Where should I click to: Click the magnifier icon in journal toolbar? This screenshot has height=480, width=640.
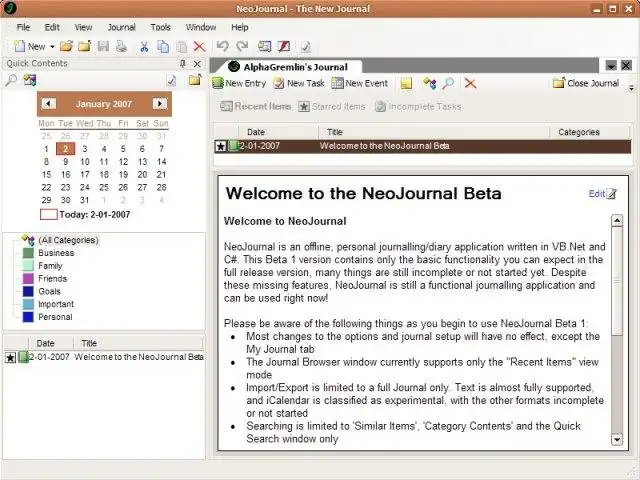point(448,83)
